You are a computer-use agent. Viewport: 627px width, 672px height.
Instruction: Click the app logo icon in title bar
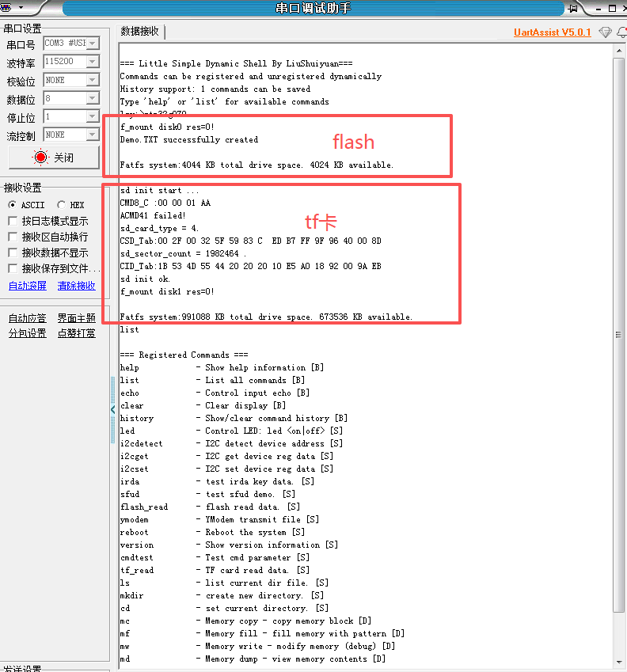[x=6, y=7]
